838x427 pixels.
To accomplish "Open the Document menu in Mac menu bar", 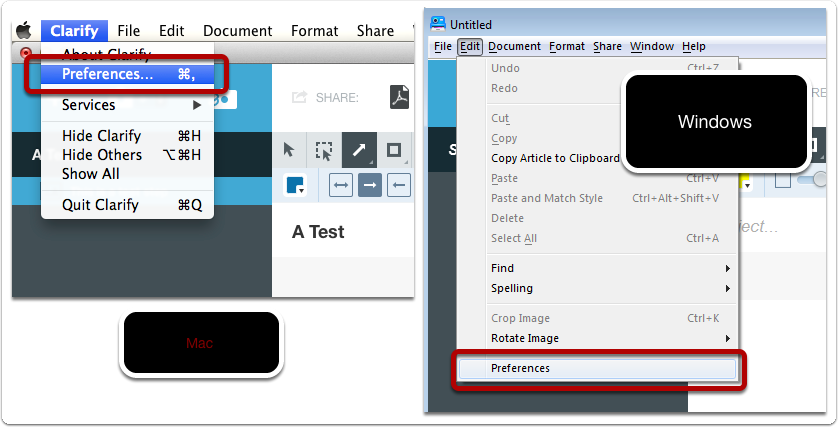I will tap(238, 31).
